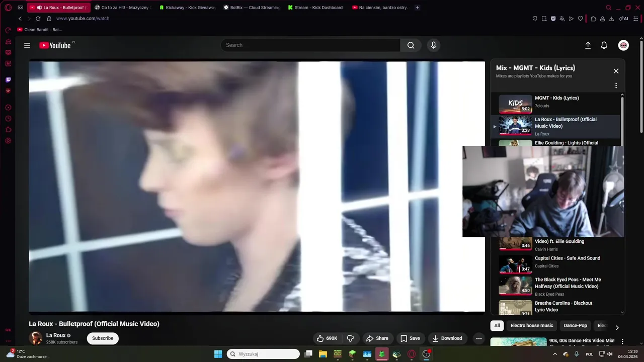This screenshot has height=362, width=644.
Task: Take a snapshot with the capture icon
Action: pyautogui.click(x=544, y=19)
